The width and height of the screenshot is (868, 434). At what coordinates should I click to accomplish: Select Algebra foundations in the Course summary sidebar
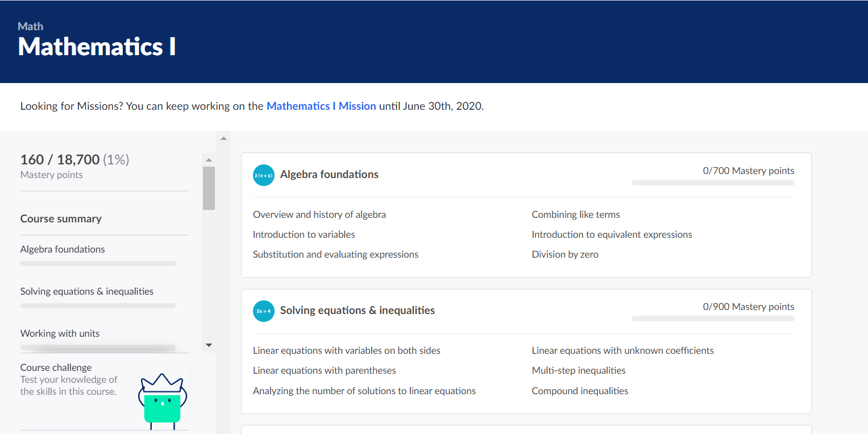click(63, 249)
